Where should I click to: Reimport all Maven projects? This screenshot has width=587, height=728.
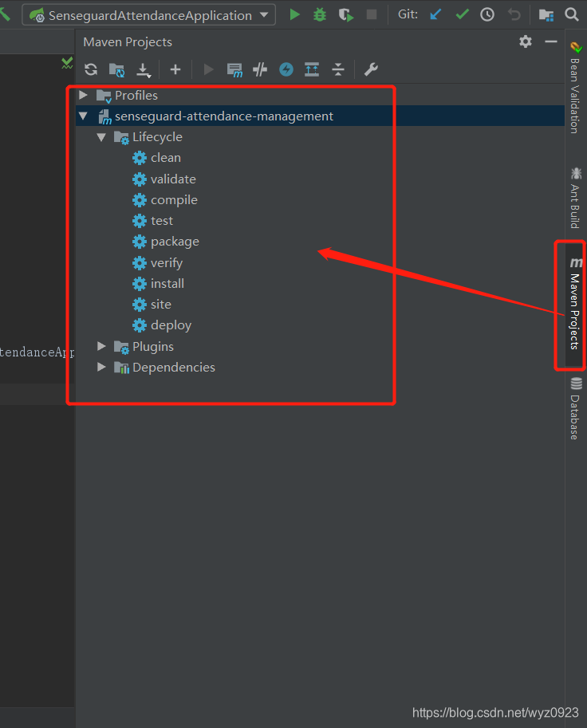click(x=91, y=69)
